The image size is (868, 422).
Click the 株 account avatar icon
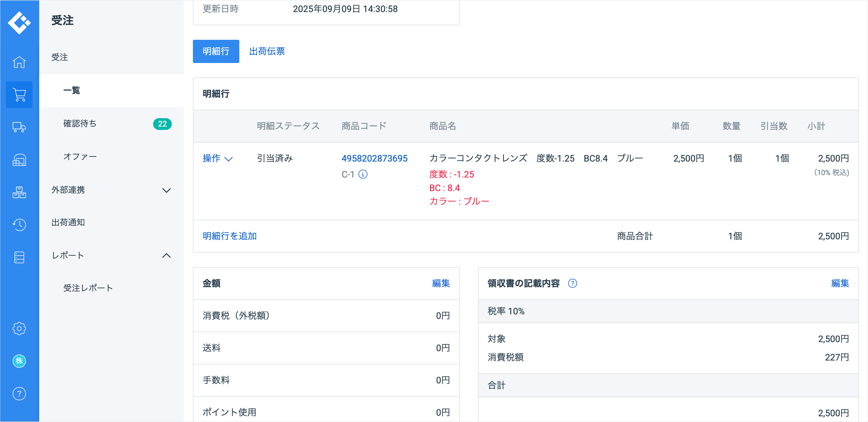click(19, 361)
